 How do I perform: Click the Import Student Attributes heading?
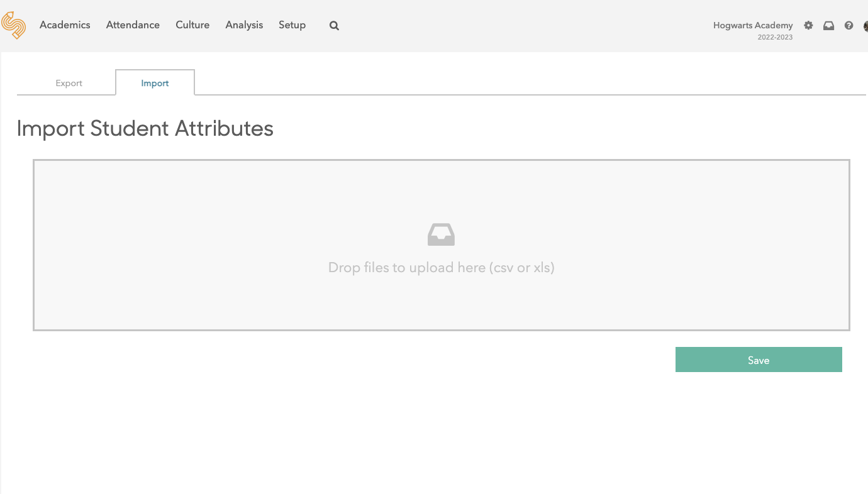click(x=145, y=128)
